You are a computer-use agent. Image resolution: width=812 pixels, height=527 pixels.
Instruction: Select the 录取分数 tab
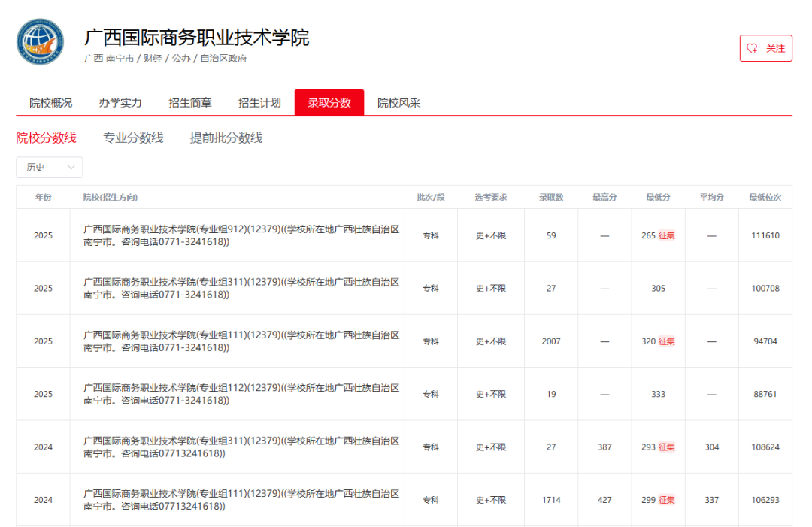pyautogui.click(x=329, y=102)
